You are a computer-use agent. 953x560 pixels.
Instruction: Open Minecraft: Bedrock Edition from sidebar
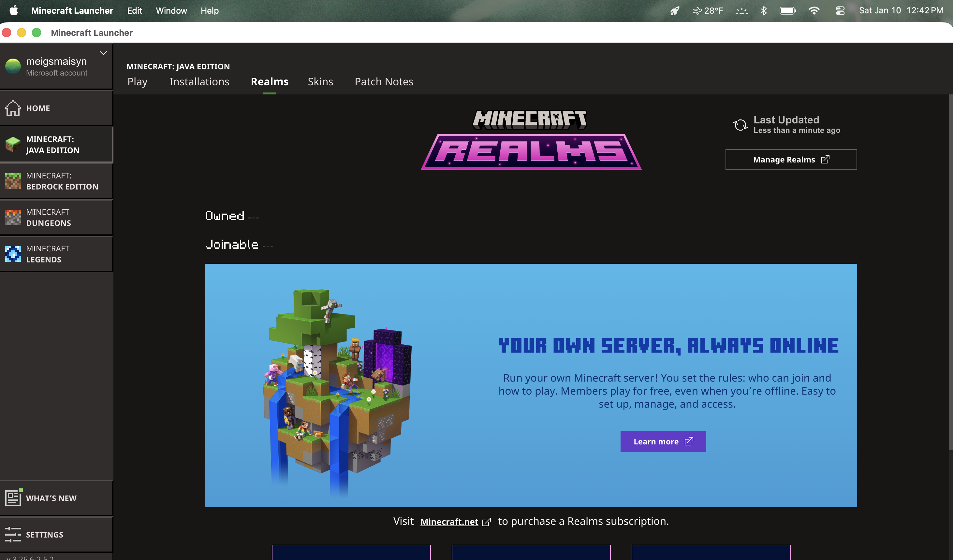pos(57,181)
